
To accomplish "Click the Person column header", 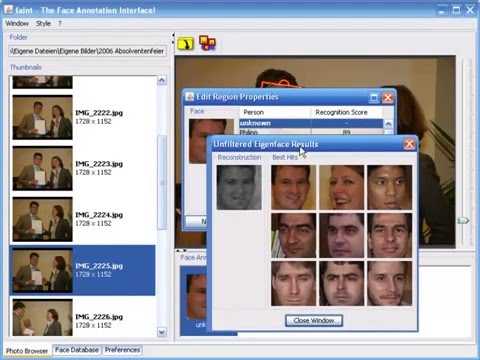I will click(x=275, y=112).
